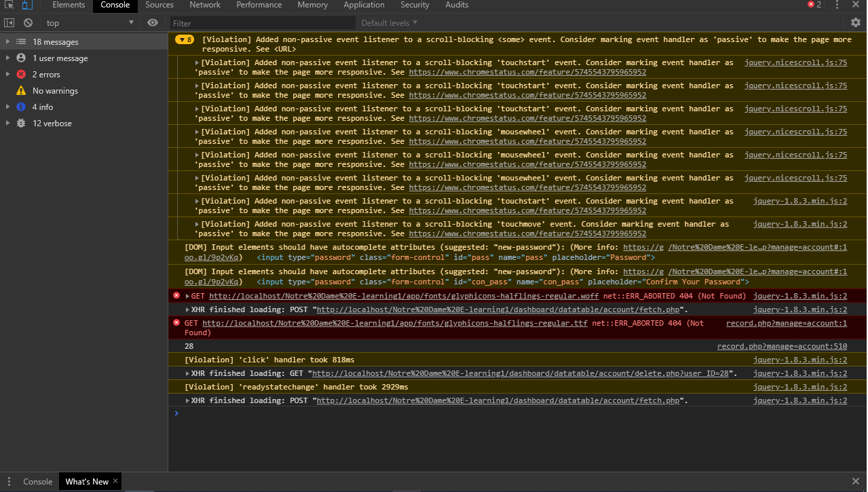
Task: Open the customize DevTools kebab menu
Action: point(837,5)
